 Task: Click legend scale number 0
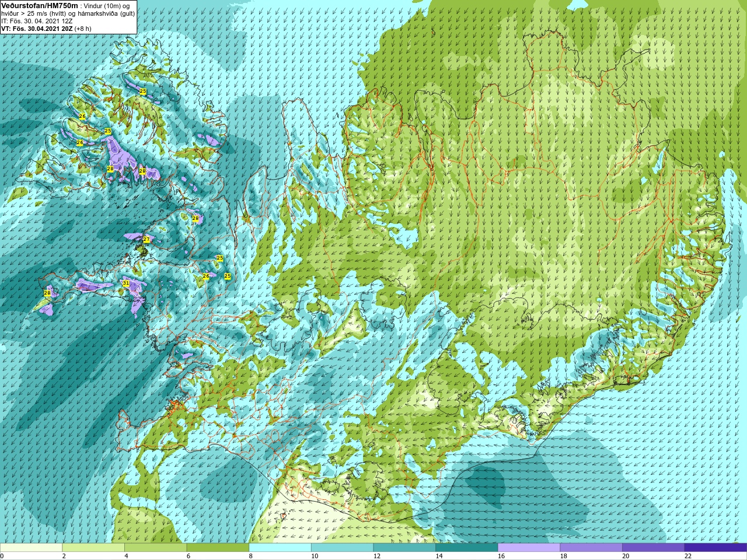tap(2, 556)
